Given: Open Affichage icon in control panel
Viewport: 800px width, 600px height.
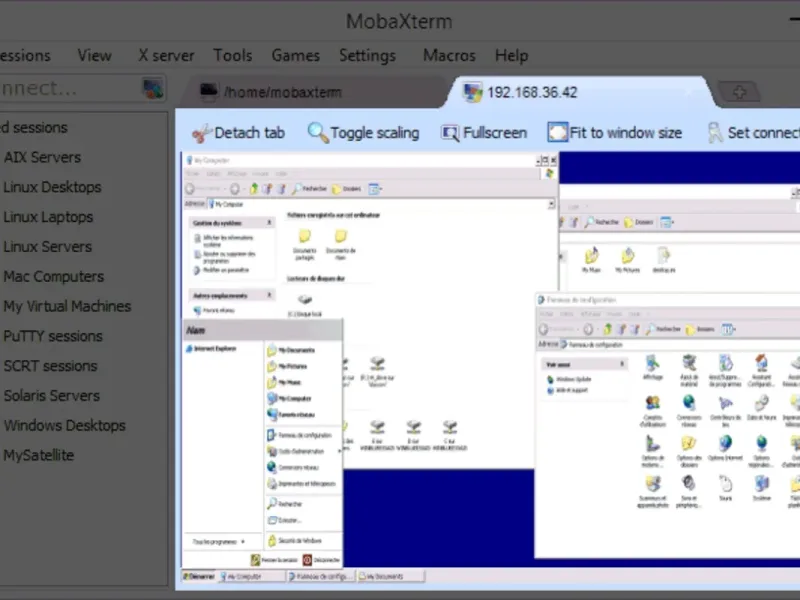Looking at the screenshot, I should tap(653, 367).
